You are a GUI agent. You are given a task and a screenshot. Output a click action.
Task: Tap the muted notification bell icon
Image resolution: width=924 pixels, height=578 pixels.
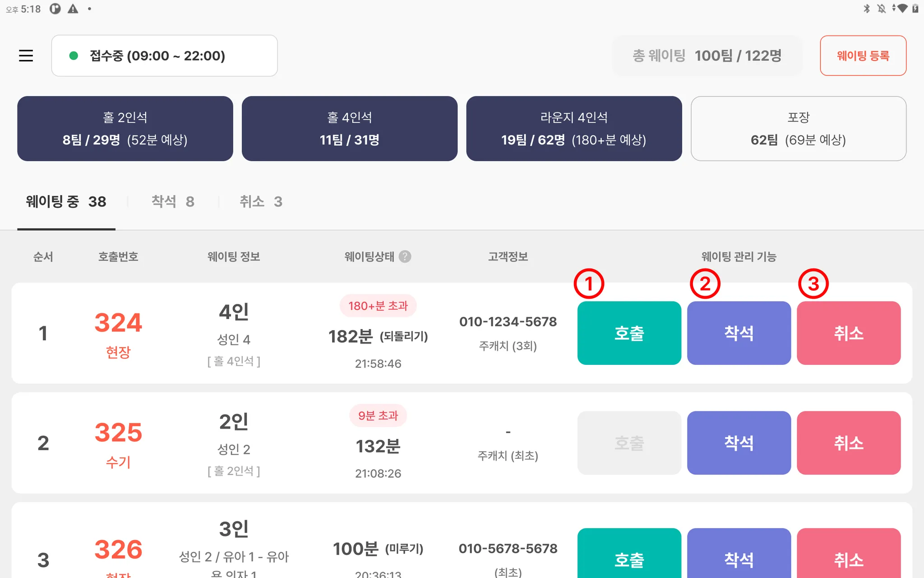881,9
